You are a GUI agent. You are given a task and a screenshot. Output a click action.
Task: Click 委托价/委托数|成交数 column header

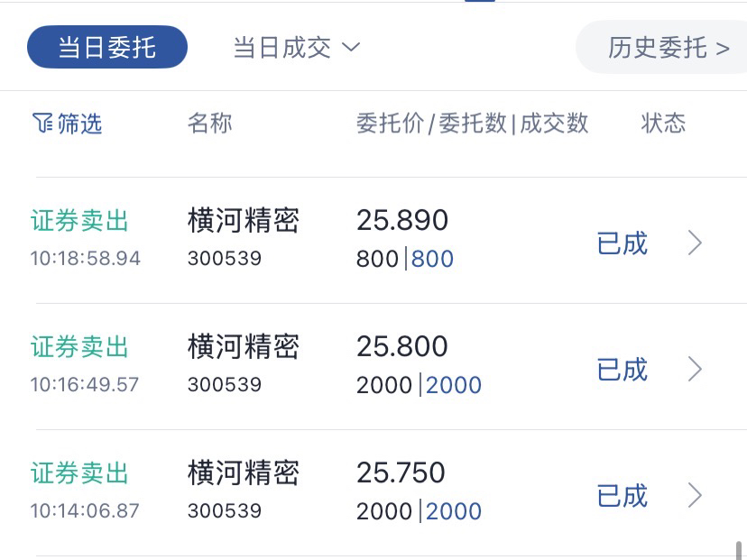[x=472, y=124]
